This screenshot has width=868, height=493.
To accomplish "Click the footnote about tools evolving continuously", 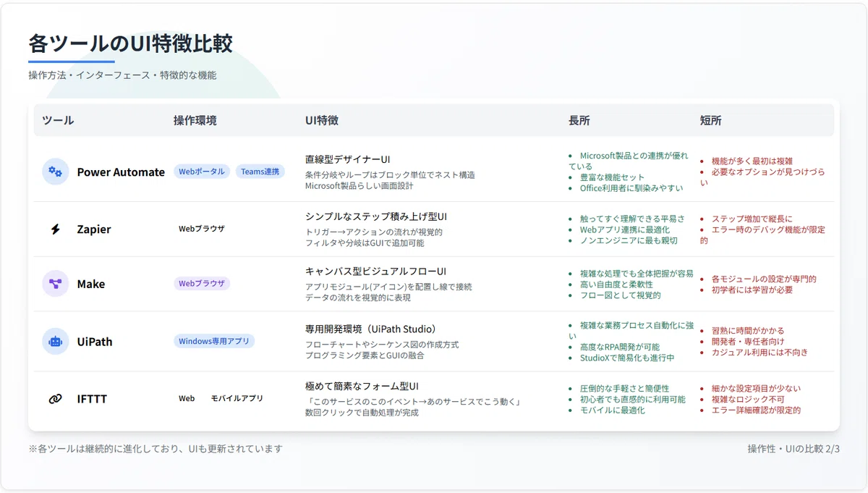I will (x=156, y=449).
